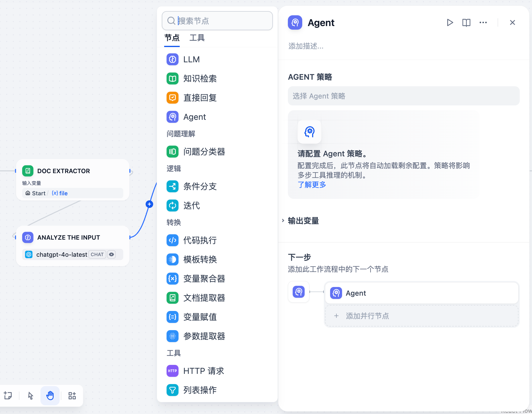This screenshot has width=532, height=414.
Task: Click the blue plus connector on edge
Action: point(149,204)
